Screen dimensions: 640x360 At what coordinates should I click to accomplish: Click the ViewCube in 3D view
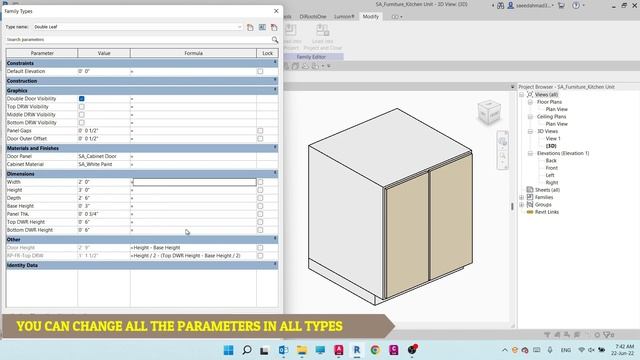pos(489,113)
